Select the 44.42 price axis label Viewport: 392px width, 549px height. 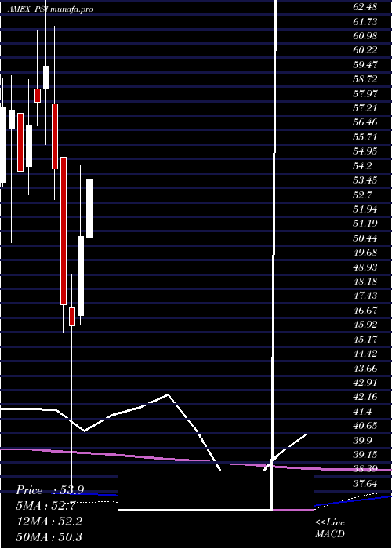click(365, 354)
